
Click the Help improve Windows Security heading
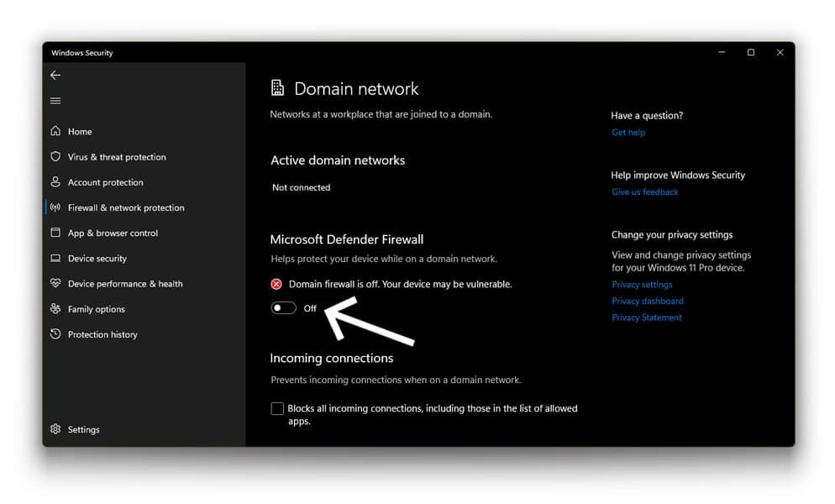pos(678,176)
